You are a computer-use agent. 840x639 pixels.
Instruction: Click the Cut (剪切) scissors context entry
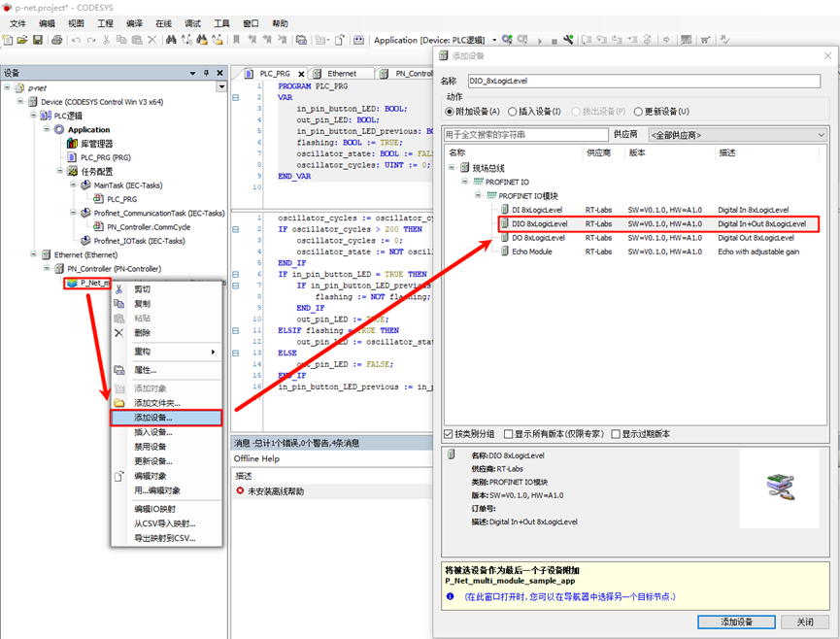142,289
